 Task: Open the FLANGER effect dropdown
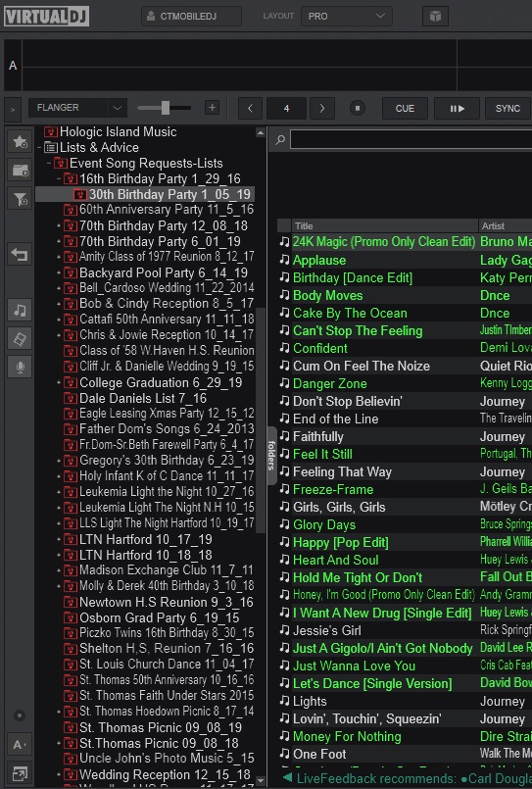77,108
